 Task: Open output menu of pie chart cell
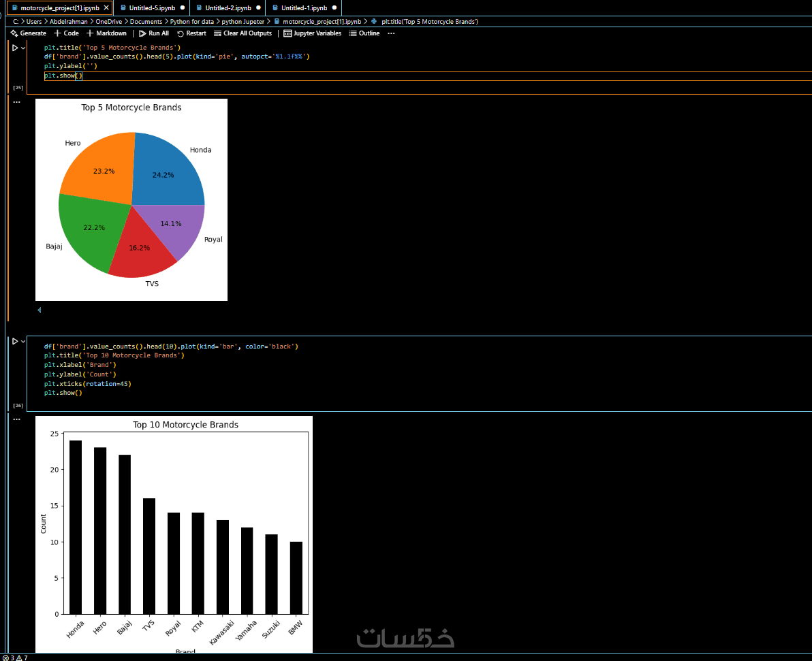pyautogui.click(x=16, y=102)
